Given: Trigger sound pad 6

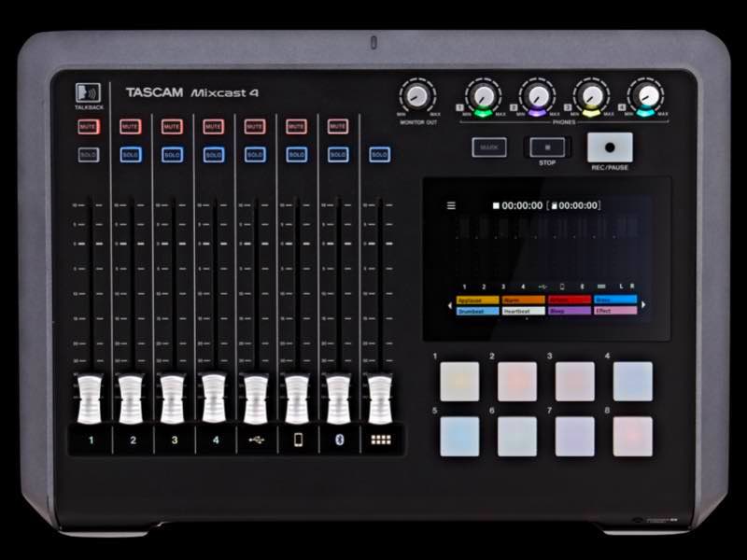Looking at the screenshot, I should (x=517, y=437).
